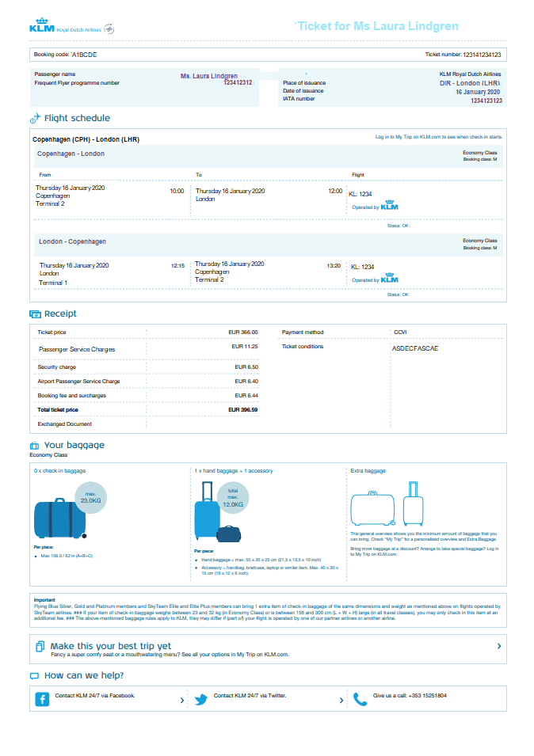Click the KLM operator logo on the London - Copenhagen flight
The image size is (534, 756).
click(390, 279)
